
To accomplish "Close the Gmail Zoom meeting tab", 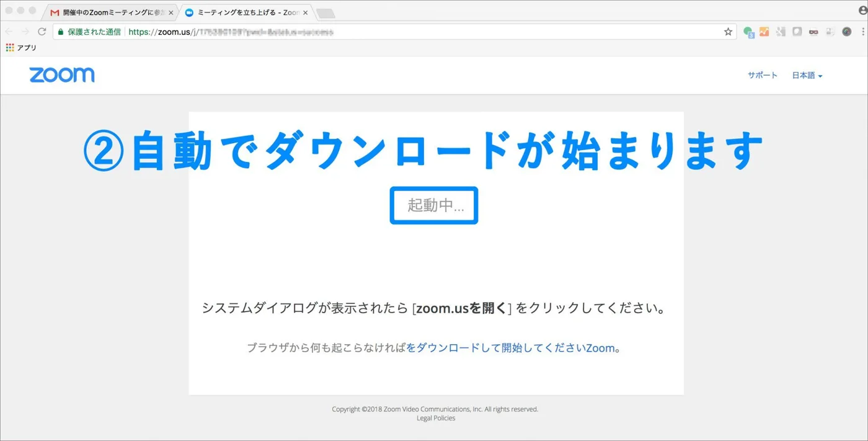I will (x=170, y=12).
